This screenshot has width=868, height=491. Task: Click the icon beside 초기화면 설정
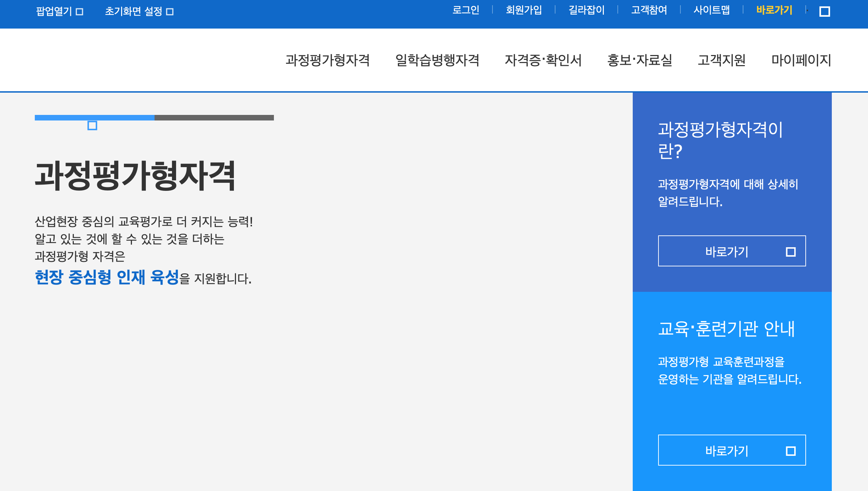click(x=170, y=12)
